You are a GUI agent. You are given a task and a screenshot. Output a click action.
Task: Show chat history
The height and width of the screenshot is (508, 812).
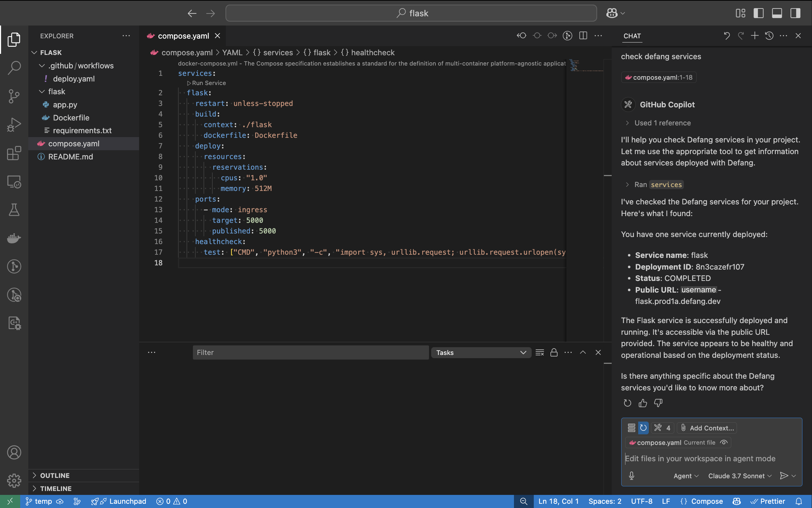coord(769,35)
